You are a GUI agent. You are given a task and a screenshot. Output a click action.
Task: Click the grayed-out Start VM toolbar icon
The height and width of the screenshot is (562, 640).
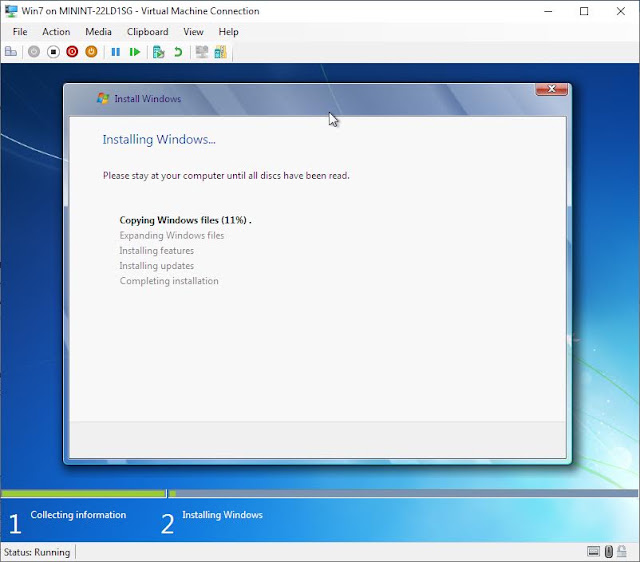34,52
